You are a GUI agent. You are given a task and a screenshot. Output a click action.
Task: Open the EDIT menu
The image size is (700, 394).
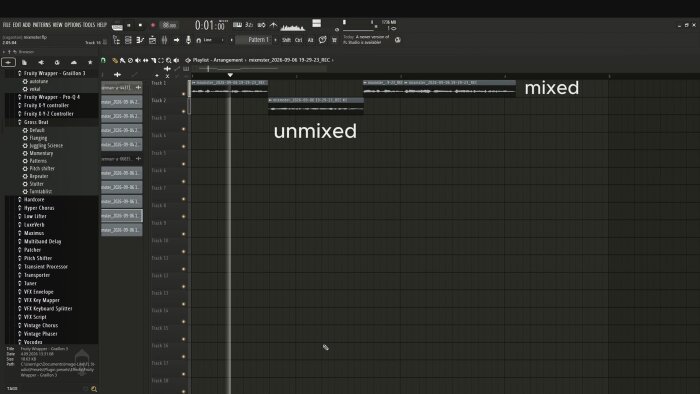[17, 25]
